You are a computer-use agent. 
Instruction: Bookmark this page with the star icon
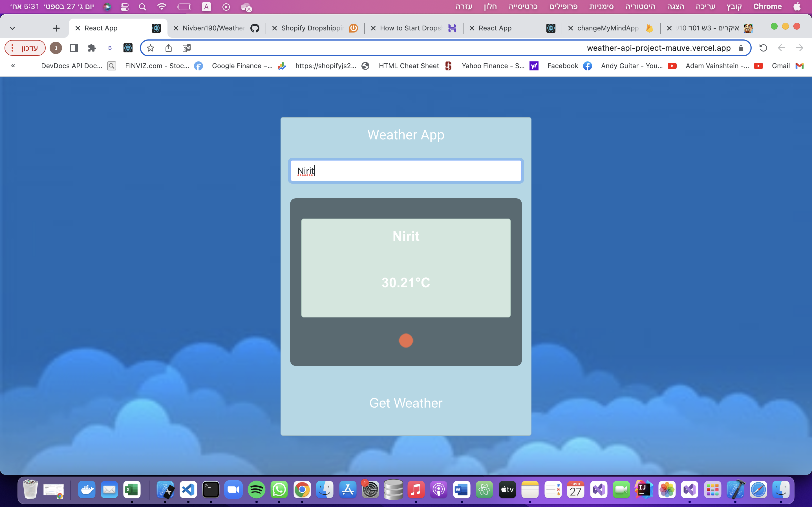pos(151,48)
